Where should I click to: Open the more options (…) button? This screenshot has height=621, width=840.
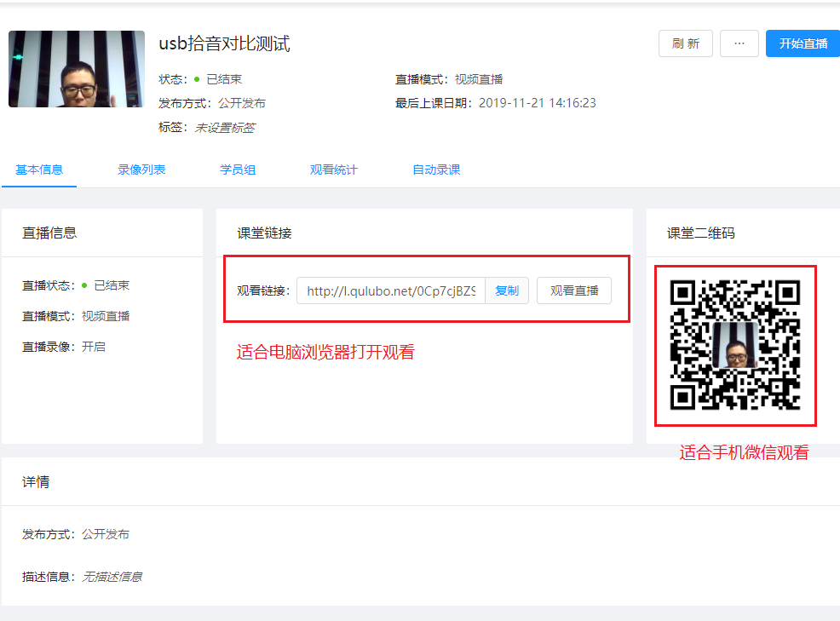pos(739,43)
